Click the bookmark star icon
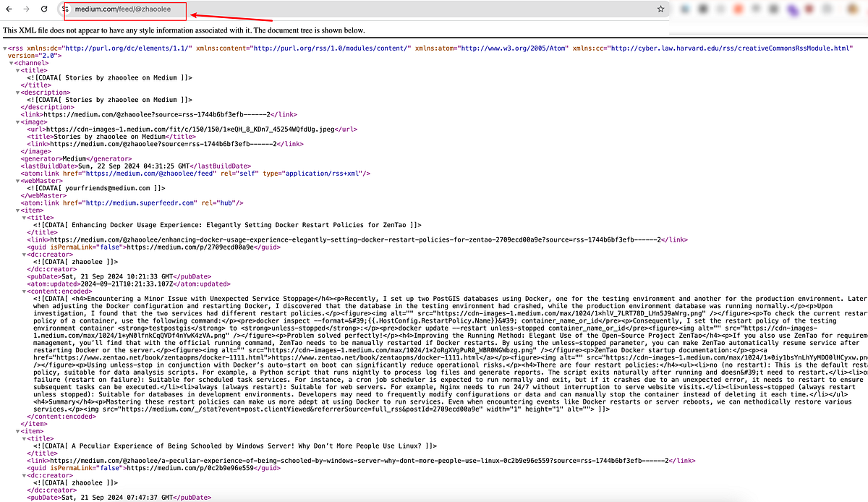The height and width of the screenshot is (502, 868). click(660, 8)
